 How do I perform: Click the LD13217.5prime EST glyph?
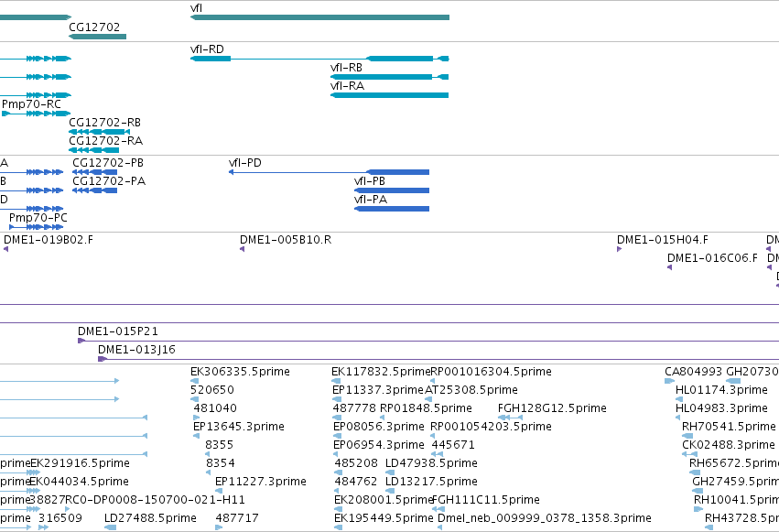[x=390, y=492]
